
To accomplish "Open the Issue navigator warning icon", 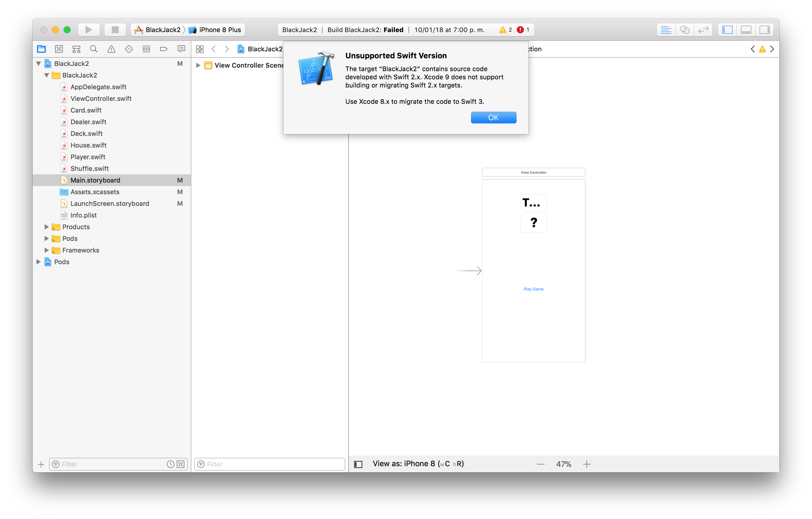I will pos(111,49).
